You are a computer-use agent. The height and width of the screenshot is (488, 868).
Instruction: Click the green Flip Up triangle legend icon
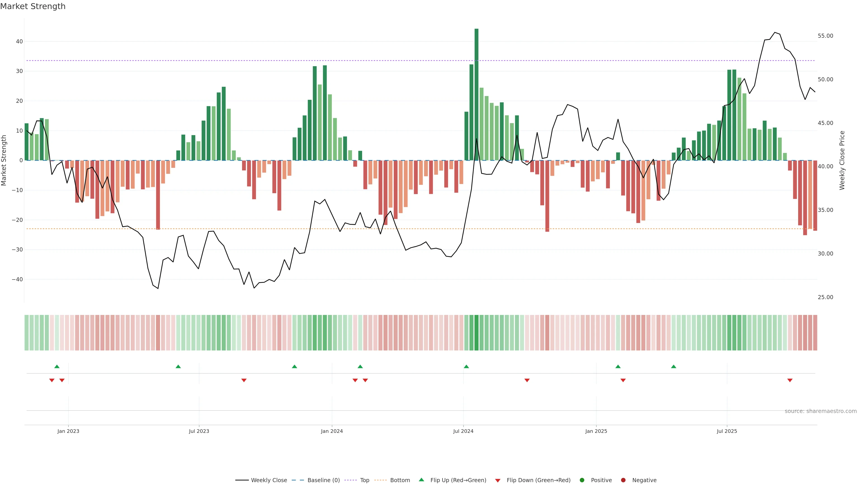pyautogui.click(x=421, y=480)
